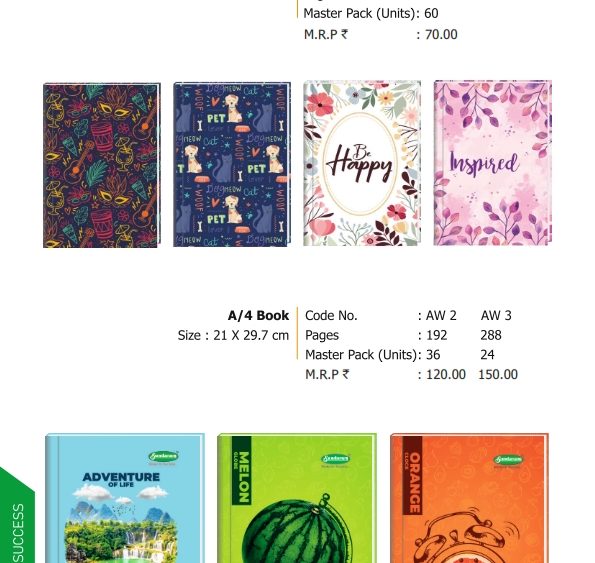Click the Size 21 X 29.7 cm text
The image size is (595, 563).
(x=233, y=335)
